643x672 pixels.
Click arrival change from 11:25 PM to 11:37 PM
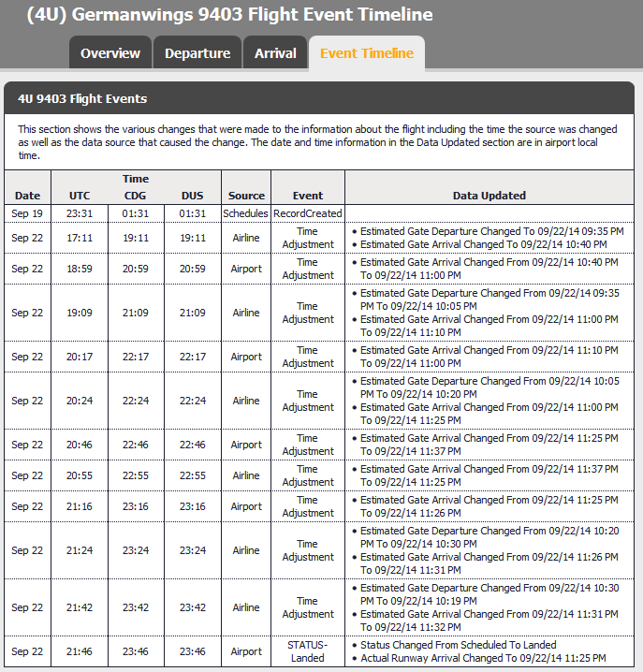click(x=490, y=445)
